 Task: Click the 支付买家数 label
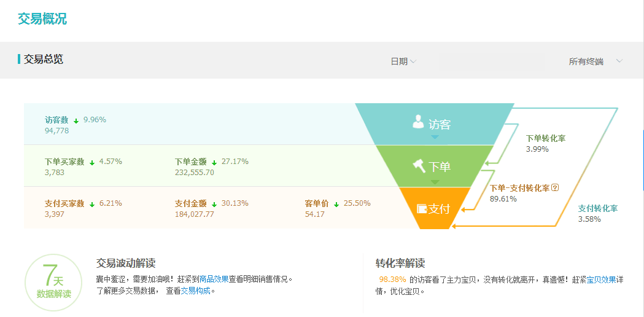click(64, 203)
